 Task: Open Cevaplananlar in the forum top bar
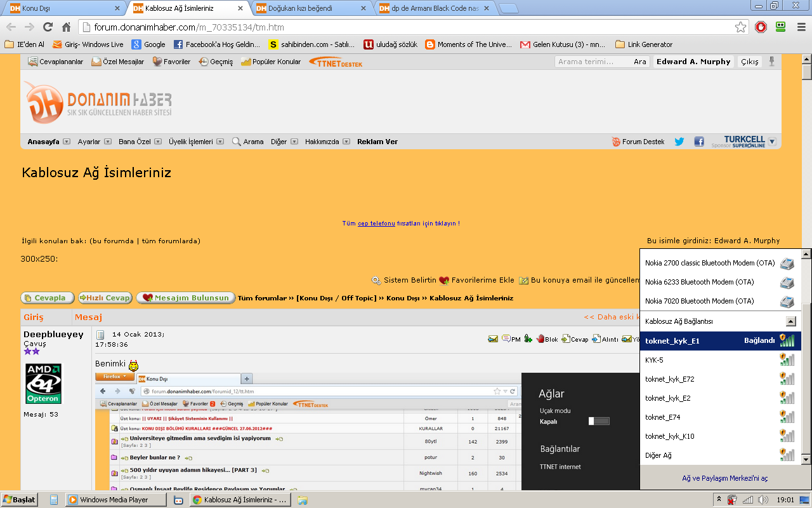pyautogui.click(x=56, y=62)
